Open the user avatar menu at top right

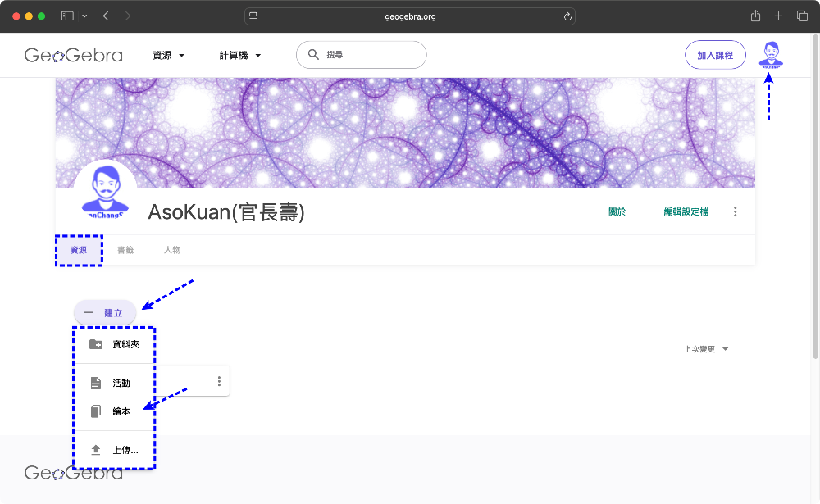(x=771, y=55)
